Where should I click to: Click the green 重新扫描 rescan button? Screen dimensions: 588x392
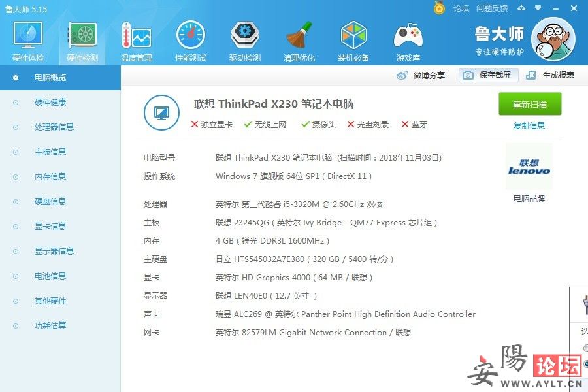click(530, 104)
